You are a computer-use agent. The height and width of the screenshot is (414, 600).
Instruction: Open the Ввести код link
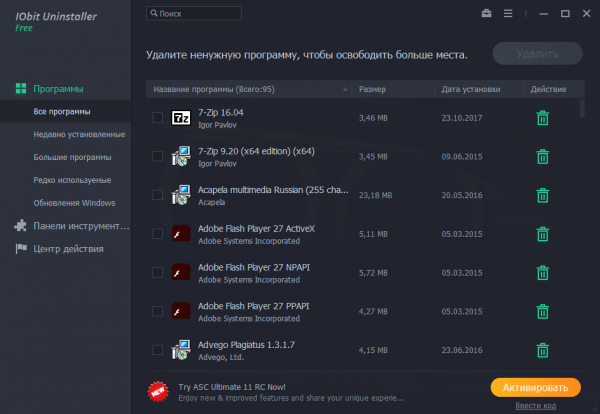tap(535, 406)
